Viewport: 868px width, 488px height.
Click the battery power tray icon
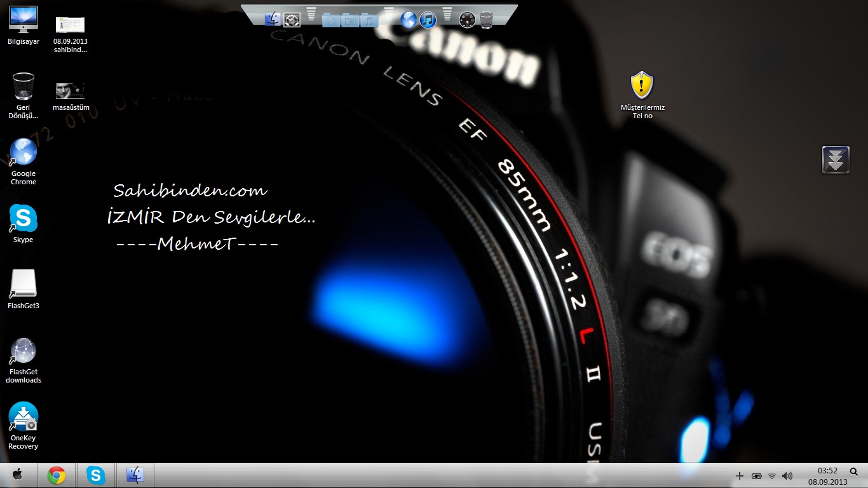click(x=756, y=476)
